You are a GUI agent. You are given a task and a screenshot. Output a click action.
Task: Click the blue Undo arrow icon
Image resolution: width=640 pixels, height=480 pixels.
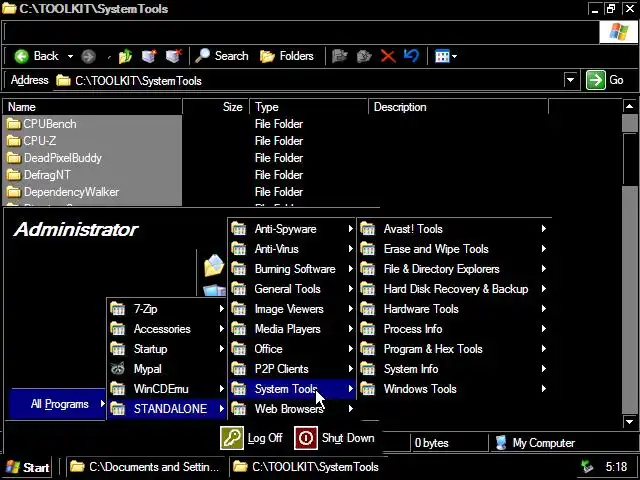coord(411,56)
